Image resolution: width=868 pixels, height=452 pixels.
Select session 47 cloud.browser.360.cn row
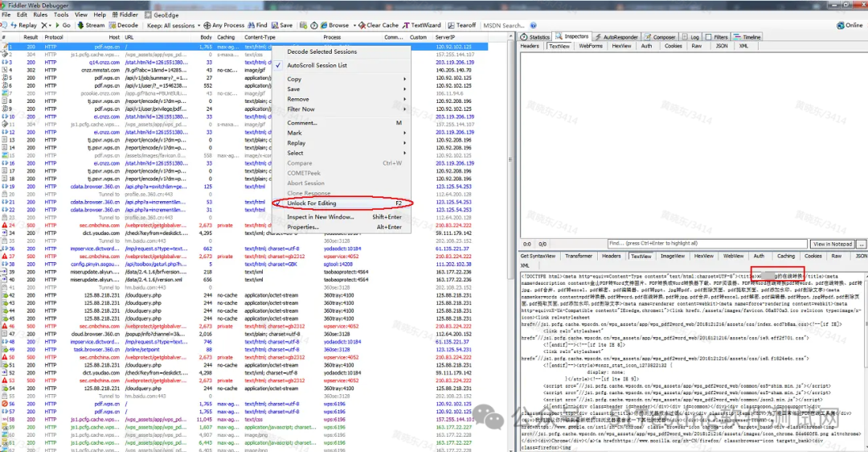pyautogui.click(x=244, y=334)
